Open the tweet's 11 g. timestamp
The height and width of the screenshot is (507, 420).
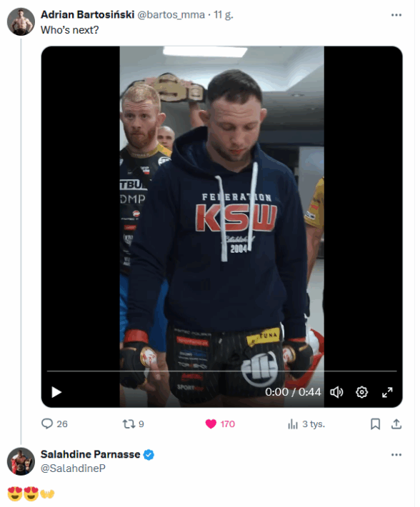click(223, 15)
